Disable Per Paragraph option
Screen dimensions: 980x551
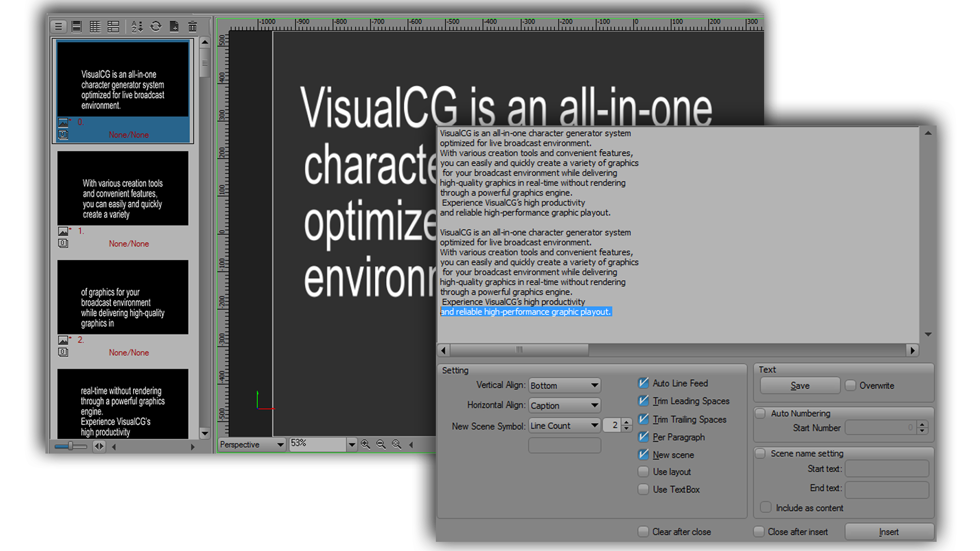click(643, 437)
